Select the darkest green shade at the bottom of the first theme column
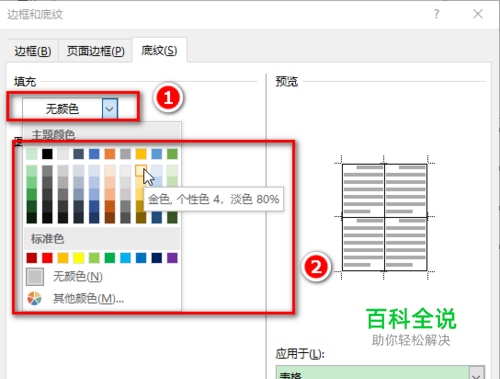Screen dimensions: 500x379 pos(32,218)
